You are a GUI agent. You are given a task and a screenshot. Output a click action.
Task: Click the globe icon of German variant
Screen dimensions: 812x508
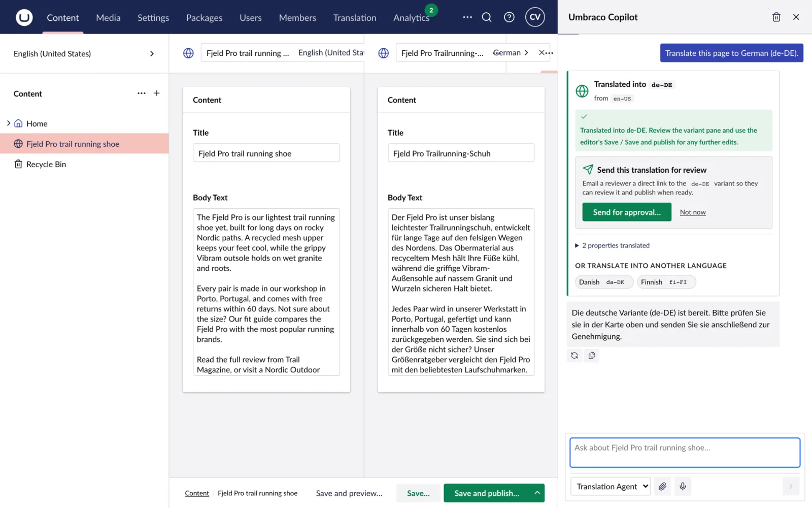[384, 53]
